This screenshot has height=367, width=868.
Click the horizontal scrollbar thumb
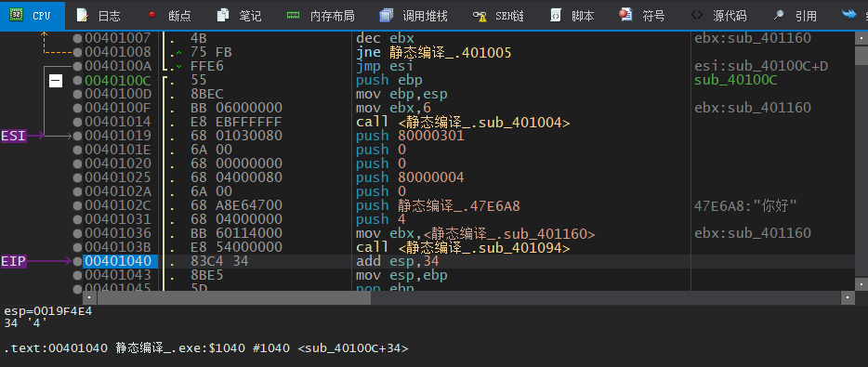tap(233, 298)
